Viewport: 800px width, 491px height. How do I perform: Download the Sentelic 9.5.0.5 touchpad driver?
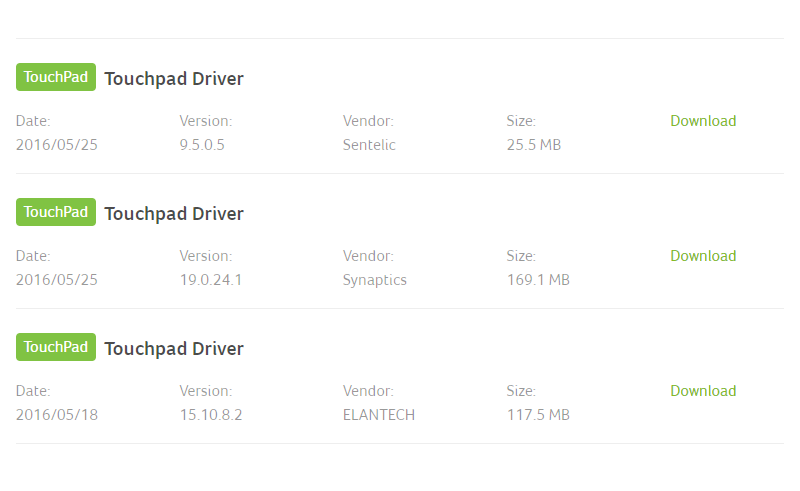coord(703,121)
